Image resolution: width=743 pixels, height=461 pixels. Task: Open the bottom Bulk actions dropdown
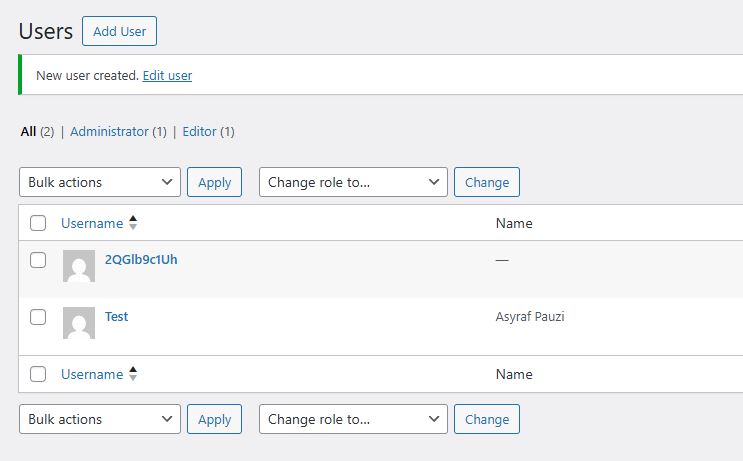[100, 419]
